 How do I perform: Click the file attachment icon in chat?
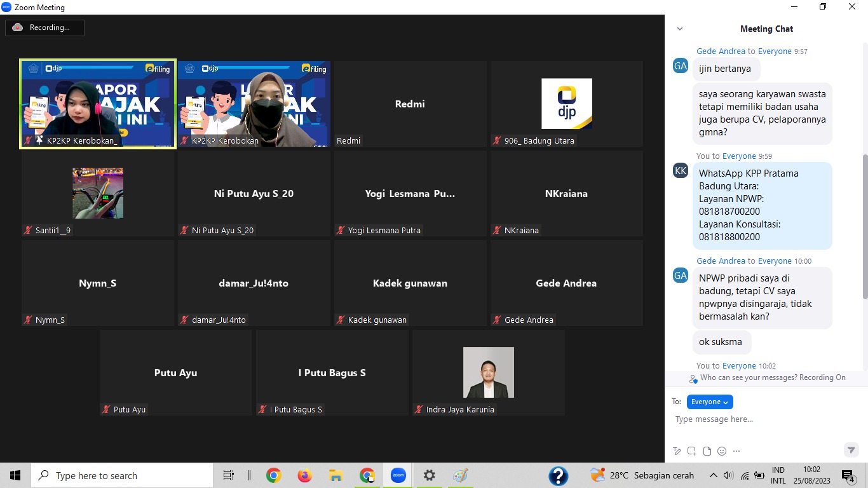707,451
